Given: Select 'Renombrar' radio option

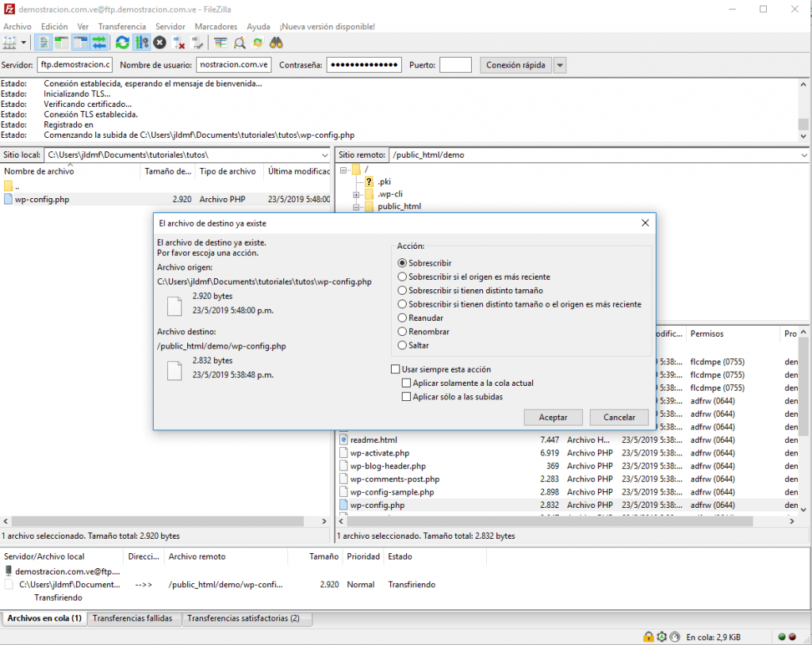Looking at the screenshot, I should 402,332.
